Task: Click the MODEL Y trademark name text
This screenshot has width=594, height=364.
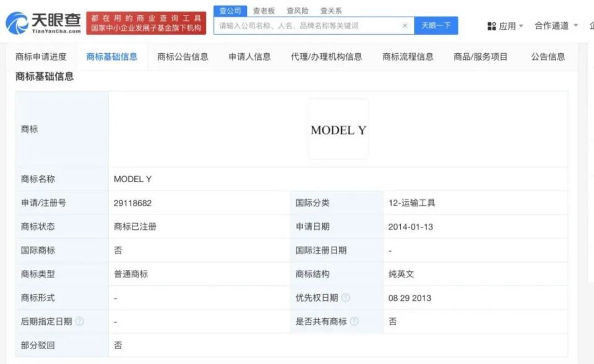Action: pyautogui.click(x=132, y=179)
